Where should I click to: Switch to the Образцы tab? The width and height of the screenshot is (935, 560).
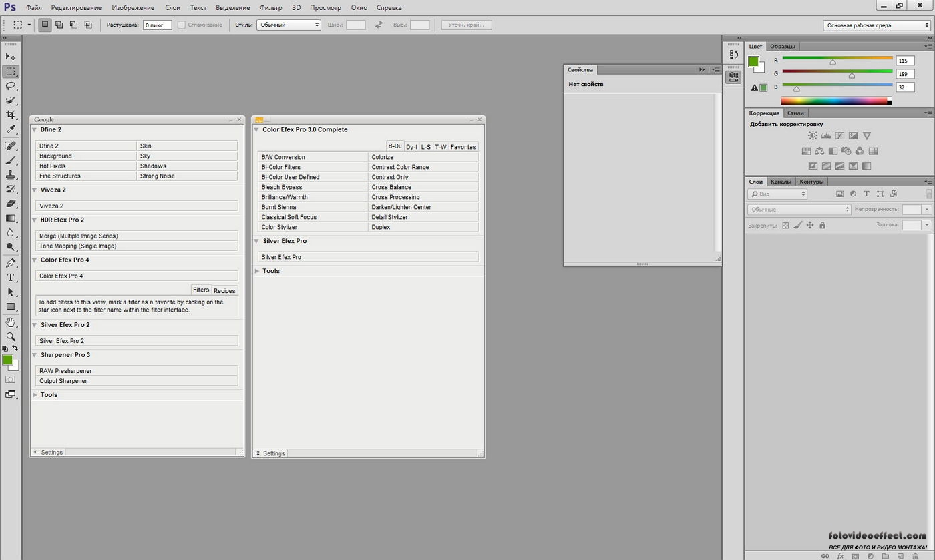(782, 46)
